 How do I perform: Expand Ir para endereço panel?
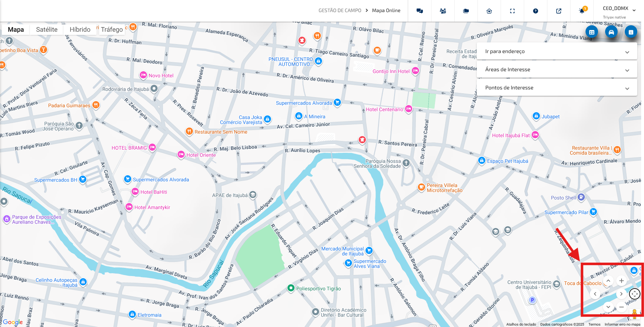(x=557, y=51)
